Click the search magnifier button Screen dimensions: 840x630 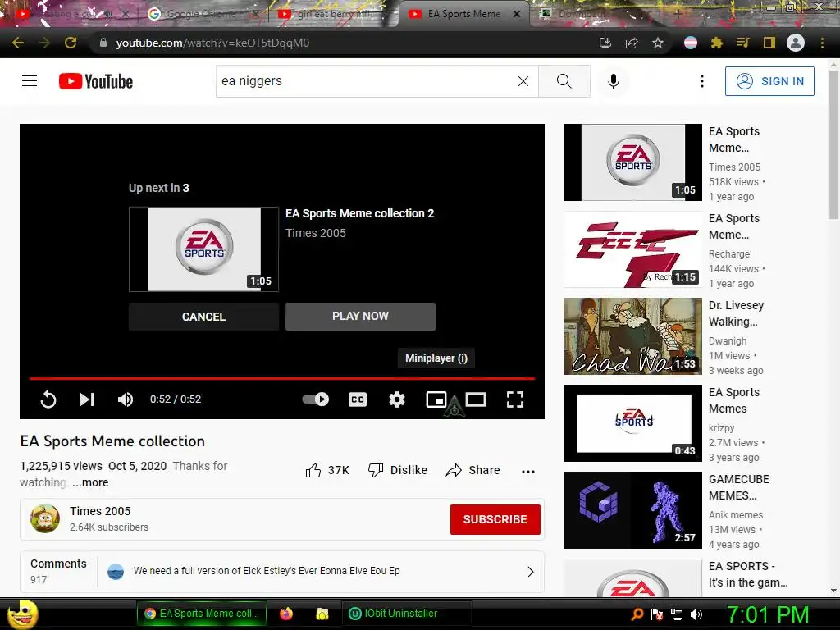coord(564,81)
